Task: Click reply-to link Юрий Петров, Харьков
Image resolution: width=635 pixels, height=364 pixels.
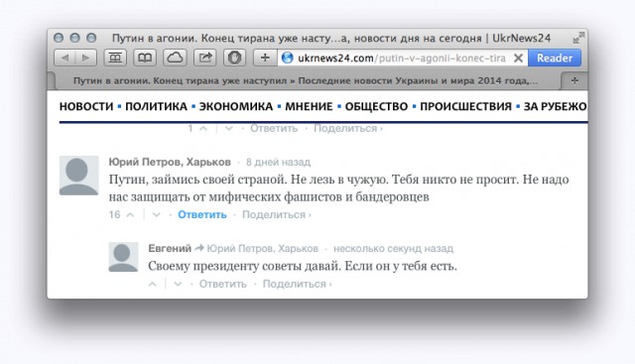Action: tap(262, 248)
